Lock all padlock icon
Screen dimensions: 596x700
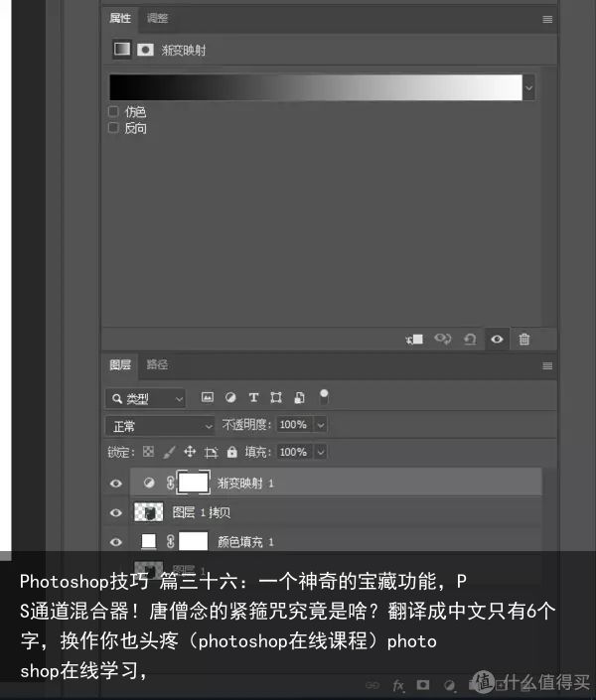point(231,452)
